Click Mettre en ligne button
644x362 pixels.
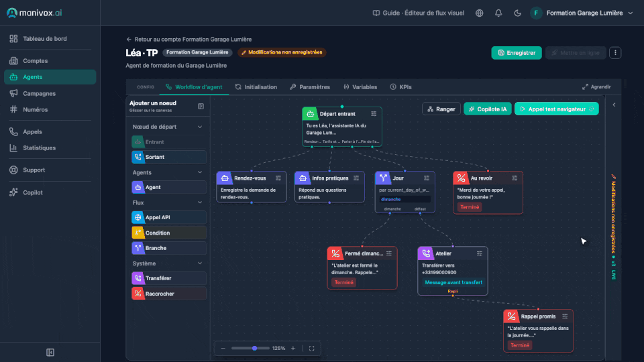(x=576, y=52)
